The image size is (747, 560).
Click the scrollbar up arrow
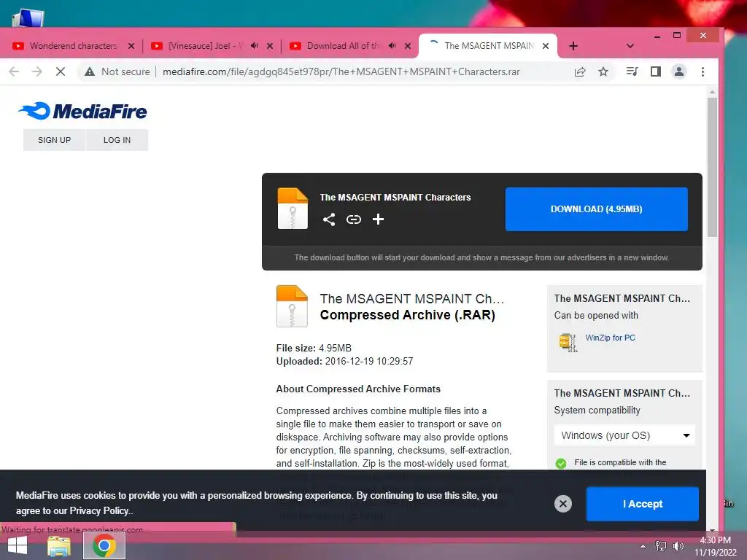point(712,91)
